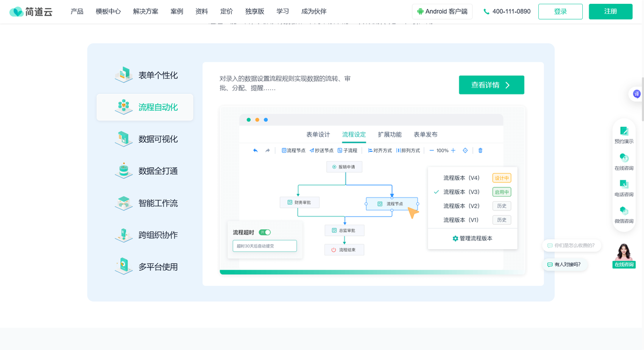Click the zoom in plus icon

click(453, 150)
